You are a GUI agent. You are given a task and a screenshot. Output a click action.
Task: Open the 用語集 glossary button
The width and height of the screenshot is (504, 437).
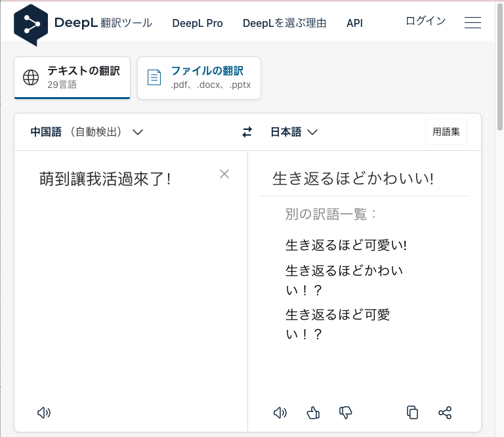(446, 132)
